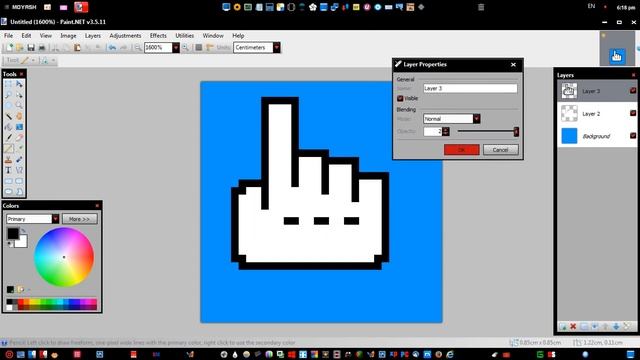Click the Open file toolbar icon
640x360 pixels.
[20, 47]
